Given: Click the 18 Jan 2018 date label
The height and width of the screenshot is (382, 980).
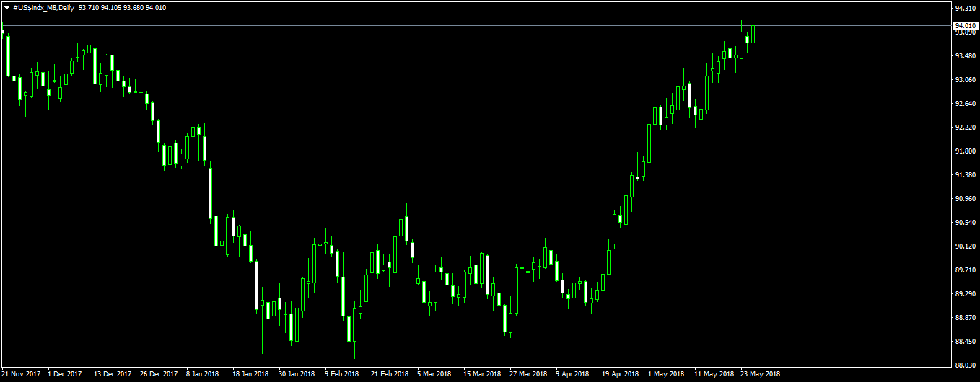Looking at the screenshot, I should (x=250, y=374).
